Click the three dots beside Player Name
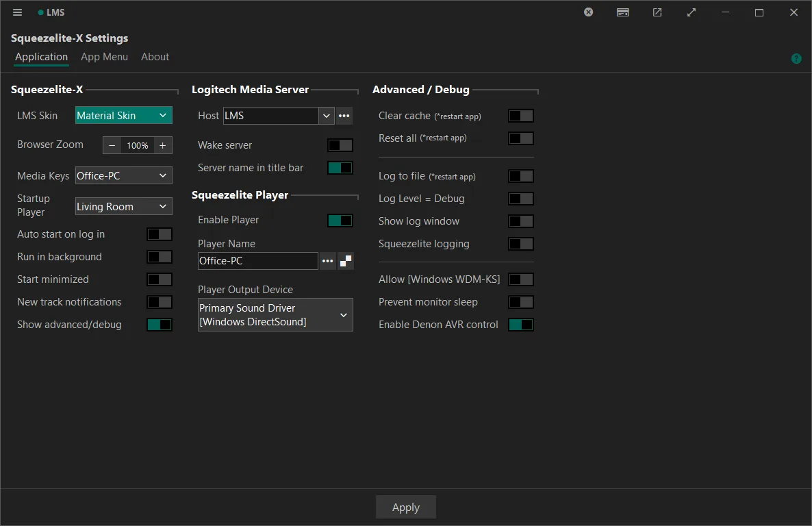Viewport: 812px width, 526px height. pyautogui.click(x=328, y=261)
